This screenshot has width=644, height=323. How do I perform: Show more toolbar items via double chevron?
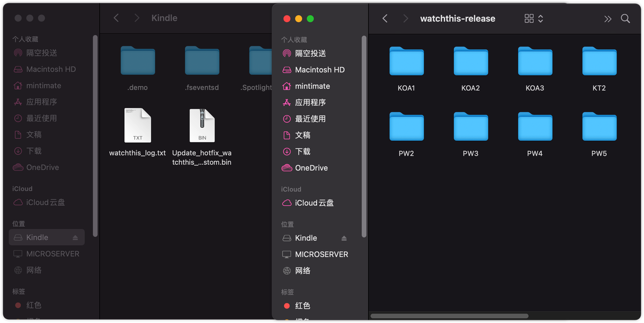point(607,19)
